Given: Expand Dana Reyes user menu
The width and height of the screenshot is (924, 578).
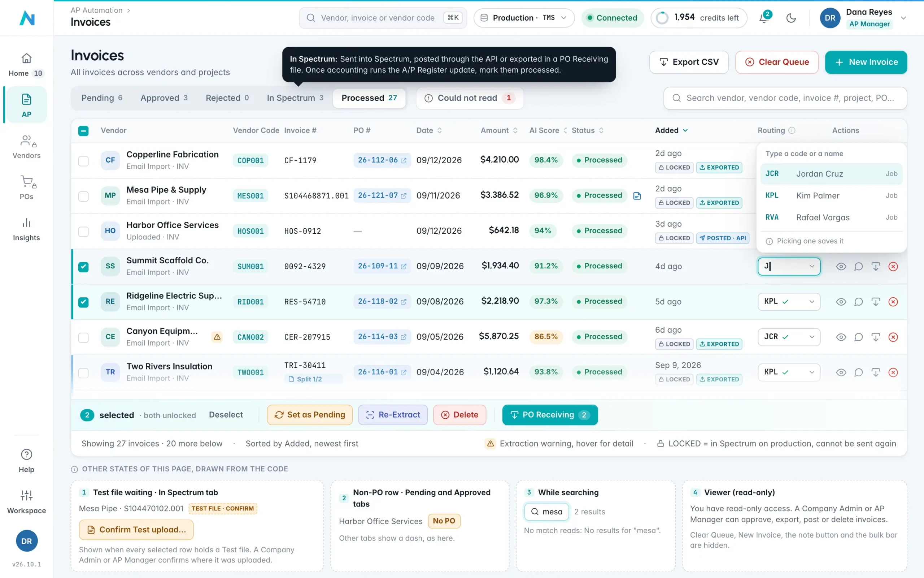Looking at the screenshot, I should tap(903, 18).
